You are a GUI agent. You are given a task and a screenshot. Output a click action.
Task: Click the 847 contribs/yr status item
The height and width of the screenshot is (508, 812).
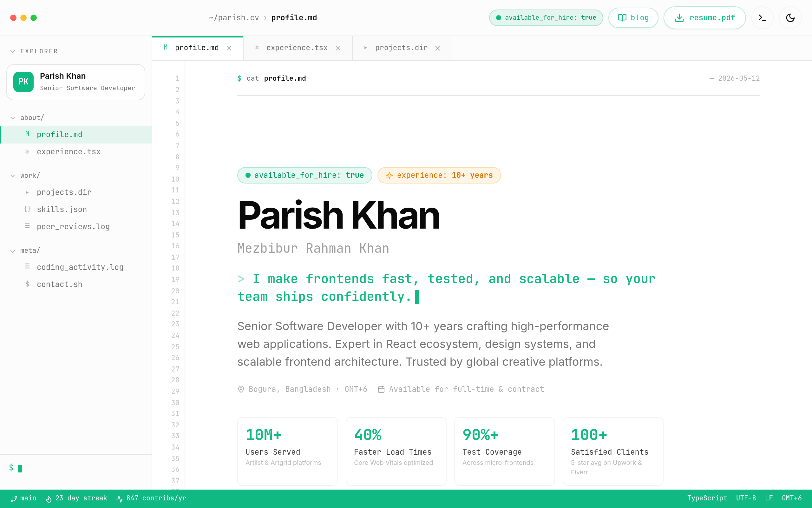[151, 498]
